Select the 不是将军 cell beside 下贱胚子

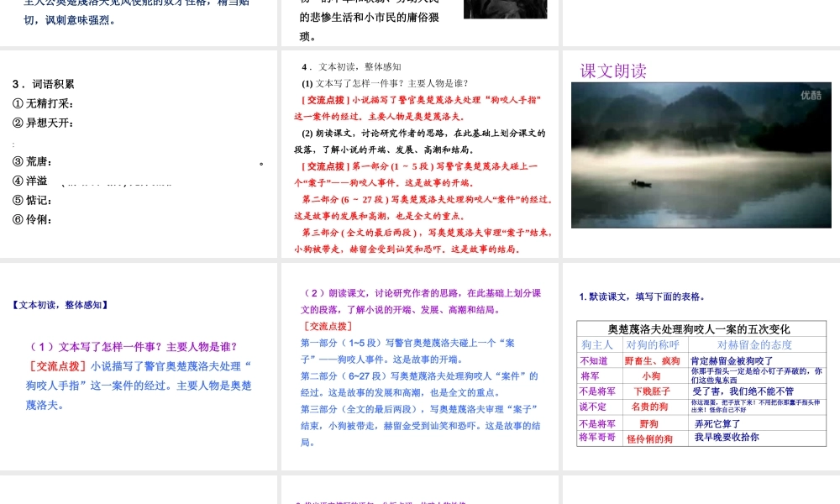click(597, 391)
